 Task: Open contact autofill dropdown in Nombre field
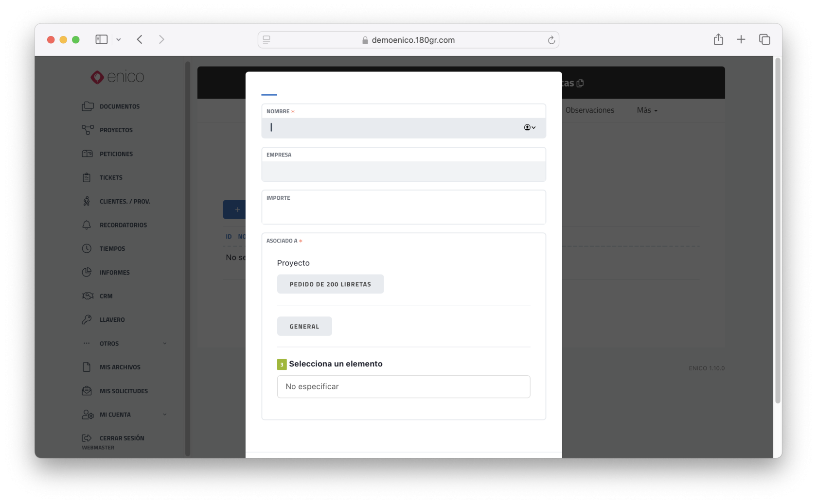(530, 127)
